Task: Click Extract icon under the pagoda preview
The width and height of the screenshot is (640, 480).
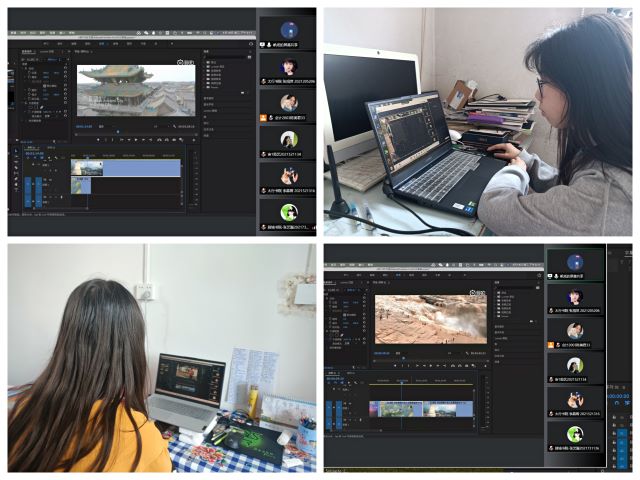Action: pyautogui.click(x=167, y=140)
